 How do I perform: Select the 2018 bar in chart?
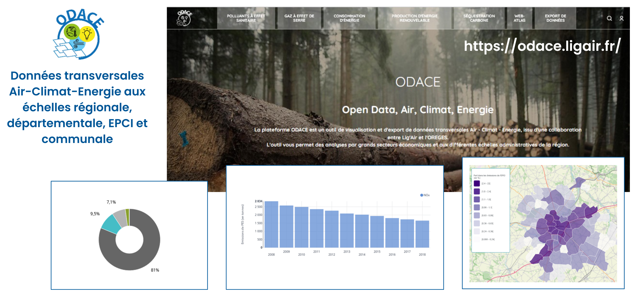tap(422, 234)
